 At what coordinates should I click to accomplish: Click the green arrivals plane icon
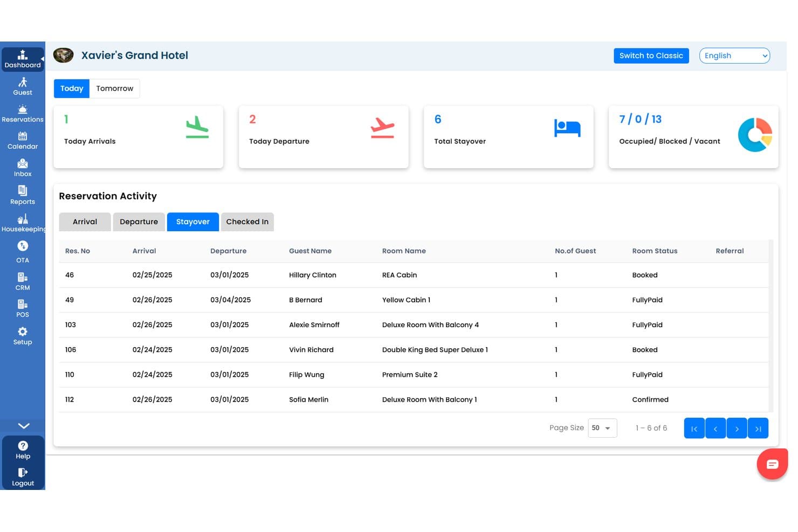point(197,128)
